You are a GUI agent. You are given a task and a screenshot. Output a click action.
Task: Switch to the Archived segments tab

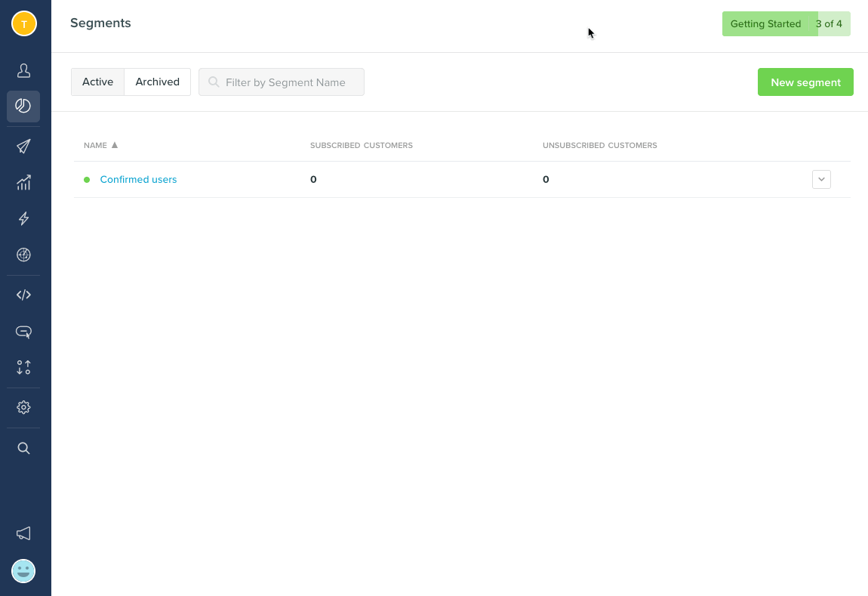tap(157, 81)
